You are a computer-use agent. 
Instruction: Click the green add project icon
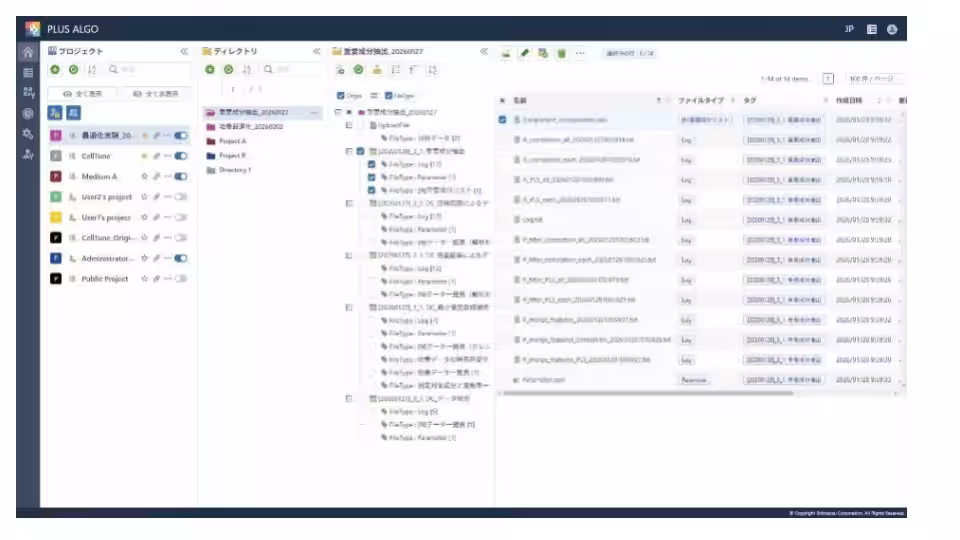(55, 70)
